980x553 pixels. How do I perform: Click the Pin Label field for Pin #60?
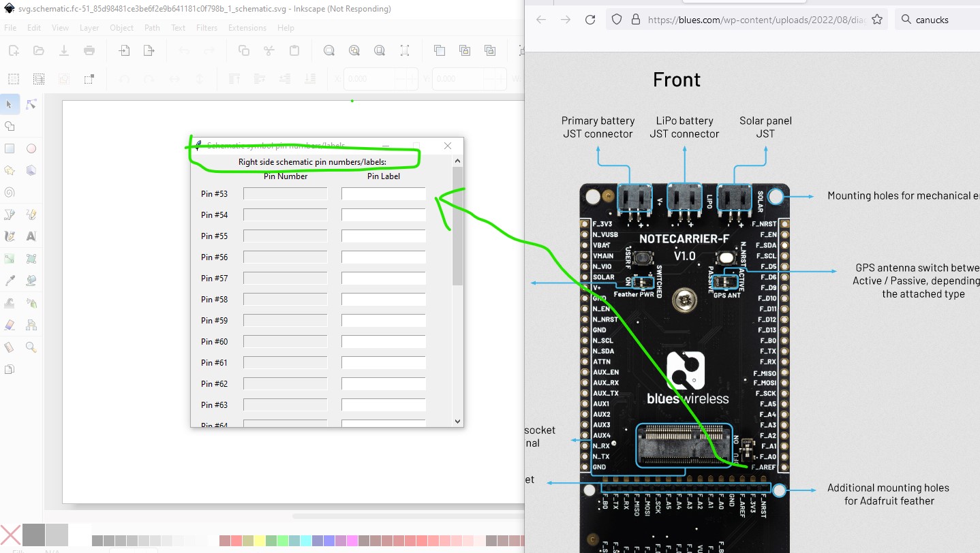pos(384,342)
